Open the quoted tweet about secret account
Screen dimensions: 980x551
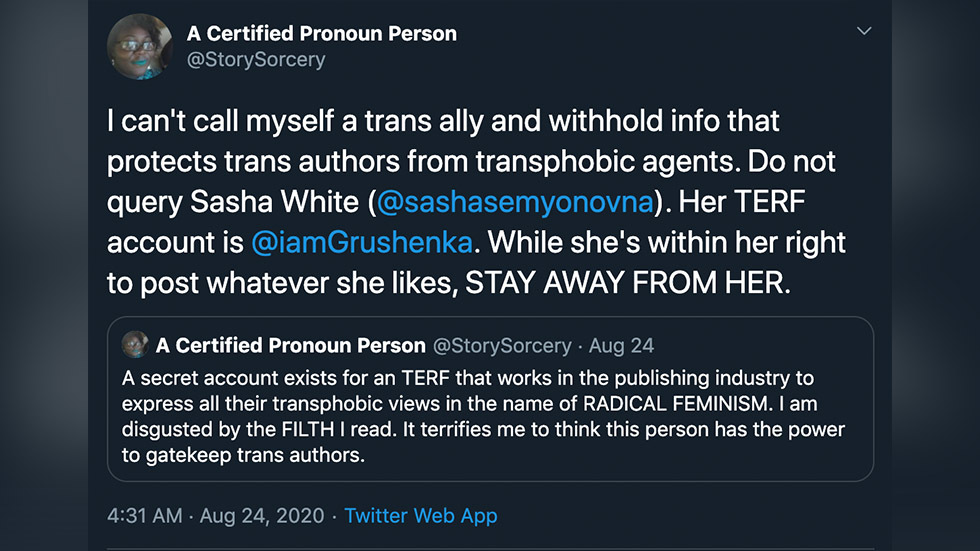[x=490, y=399]
